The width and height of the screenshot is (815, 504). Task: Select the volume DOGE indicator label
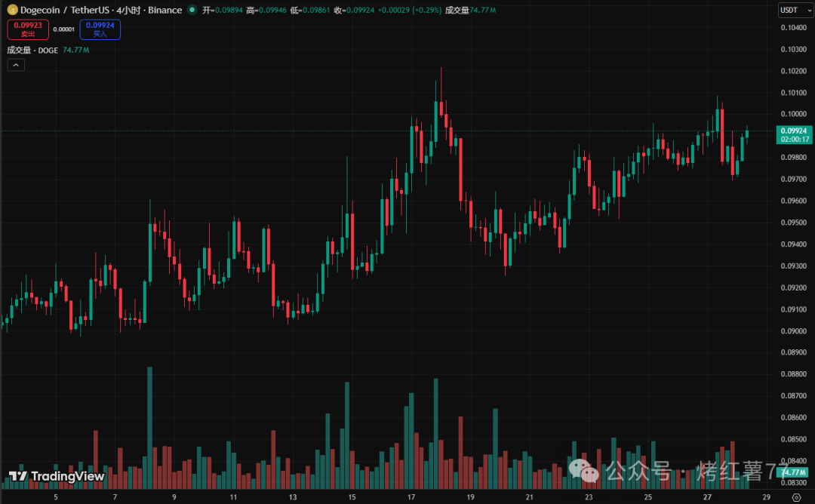[x=34, y=50]
